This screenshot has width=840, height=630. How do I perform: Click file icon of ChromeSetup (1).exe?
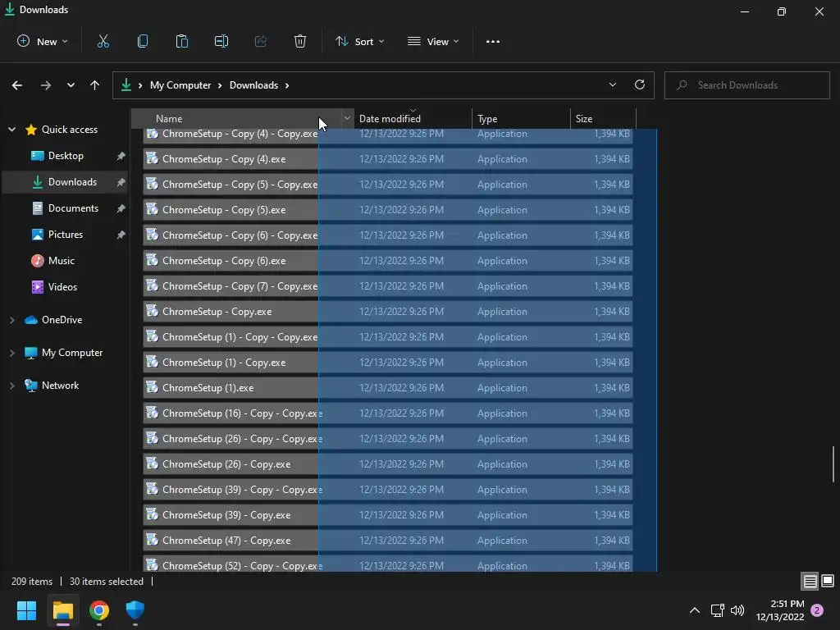(x=152, y=387)
